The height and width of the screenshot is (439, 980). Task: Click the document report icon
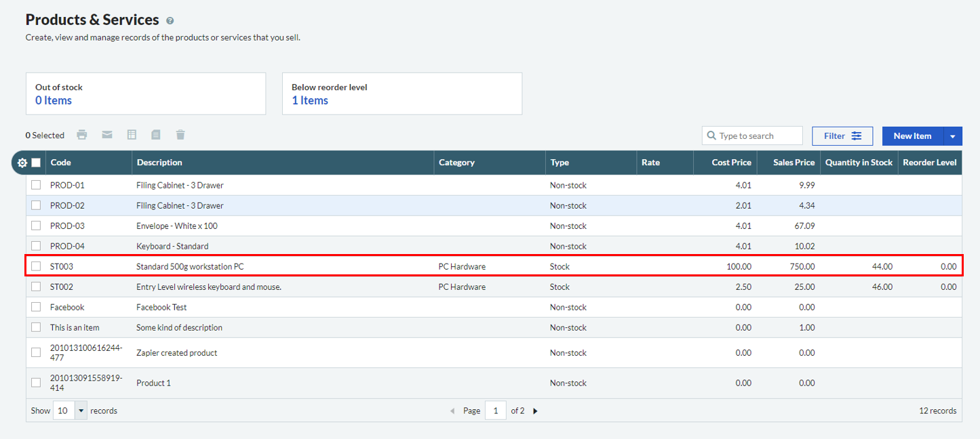(156, 135)
